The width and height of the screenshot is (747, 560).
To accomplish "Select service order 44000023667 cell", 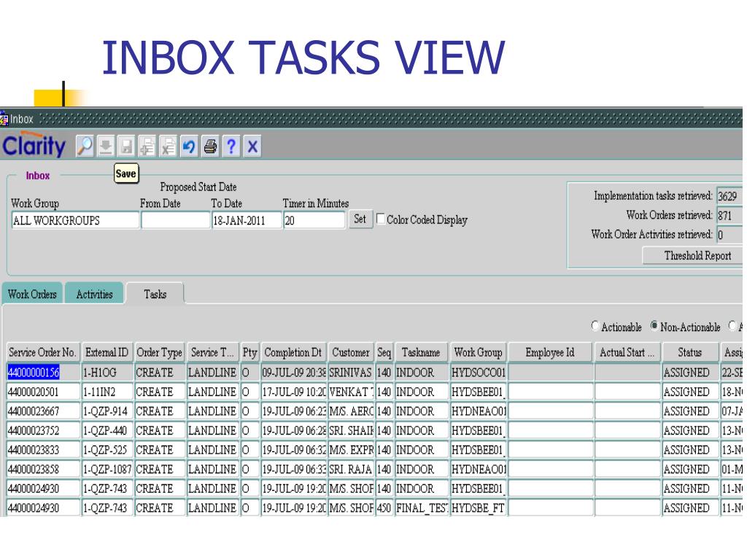I will click(x=42, y=411).
